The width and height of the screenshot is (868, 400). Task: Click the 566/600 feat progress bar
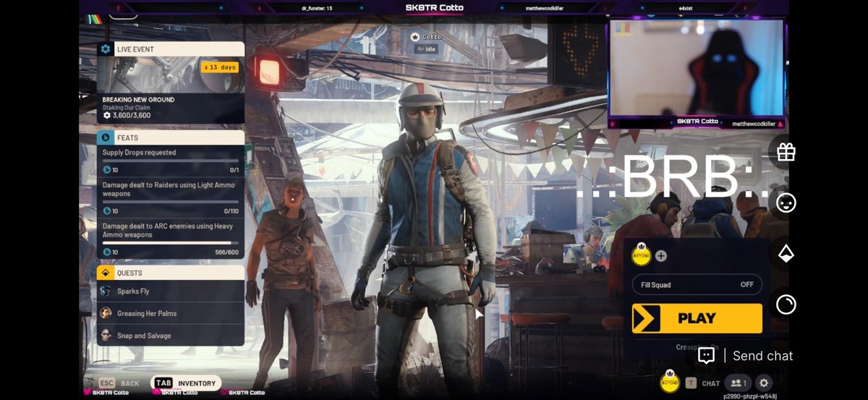171,243
